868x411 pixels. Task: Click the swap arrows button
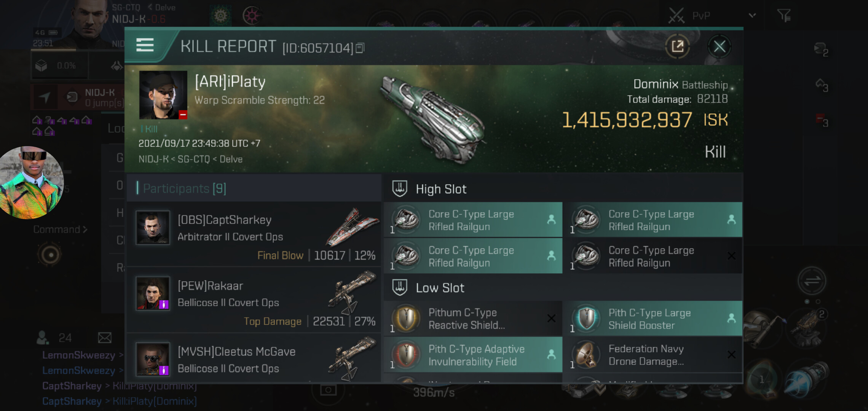click(812, 281)
